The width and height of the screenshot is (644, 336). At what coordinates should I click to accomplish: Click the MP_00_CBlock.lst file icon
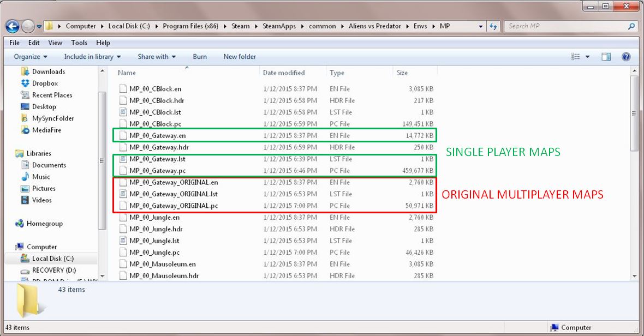pyautogui.click(x=123, y=112)
